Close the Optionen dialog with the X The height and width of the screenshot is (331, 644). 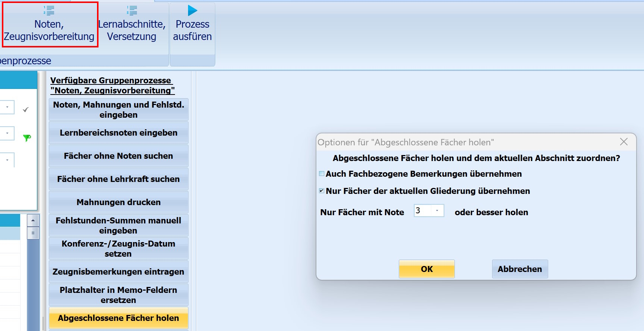point(623,142)
